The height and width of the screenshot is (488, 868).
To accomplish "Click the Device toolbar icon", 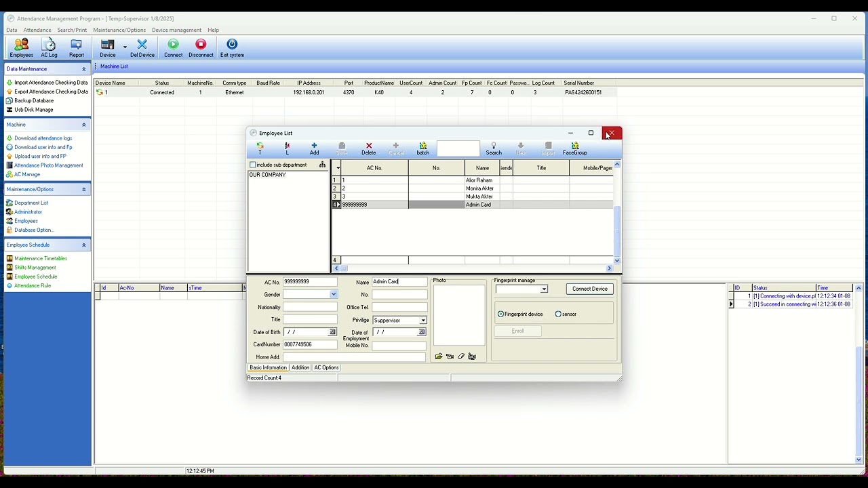I will click(x=108, y=47).
